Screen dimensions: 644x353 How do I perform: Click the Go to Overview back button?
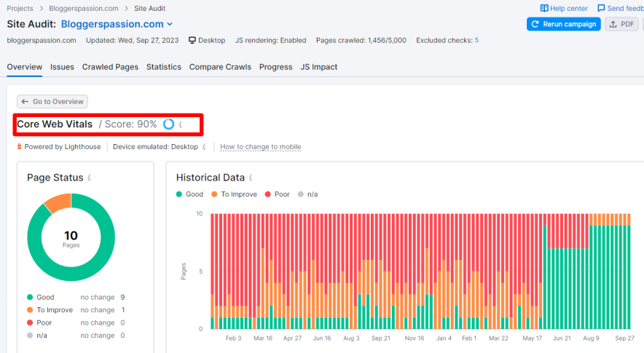pos(52,102)
